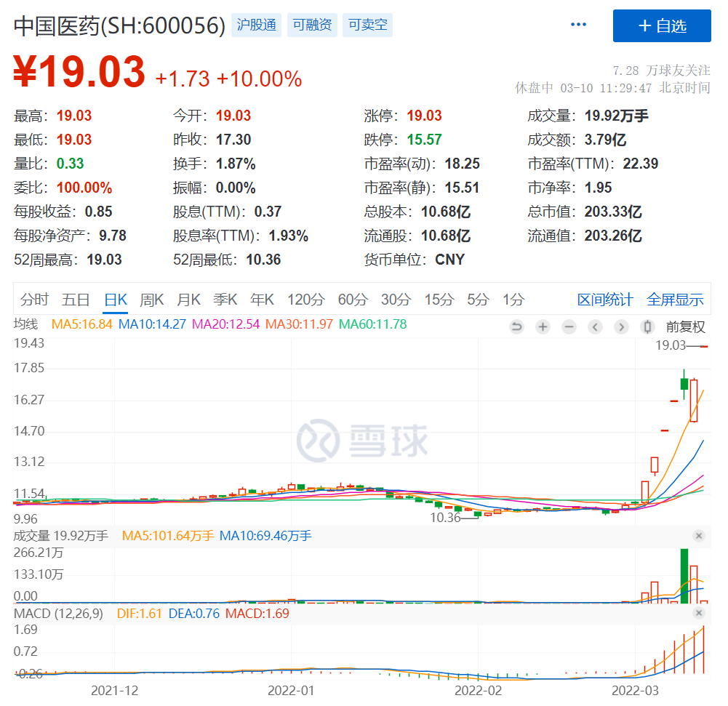Click the MA30:11.97 moving average label

pos(299,324)
